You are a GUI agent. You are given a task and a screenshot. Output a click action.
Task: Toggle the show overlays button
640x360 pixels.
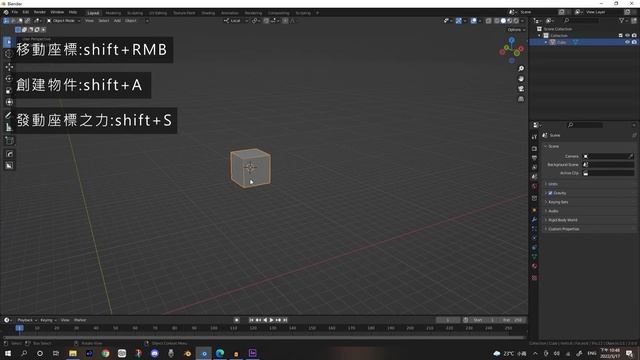tap(473, 20)
